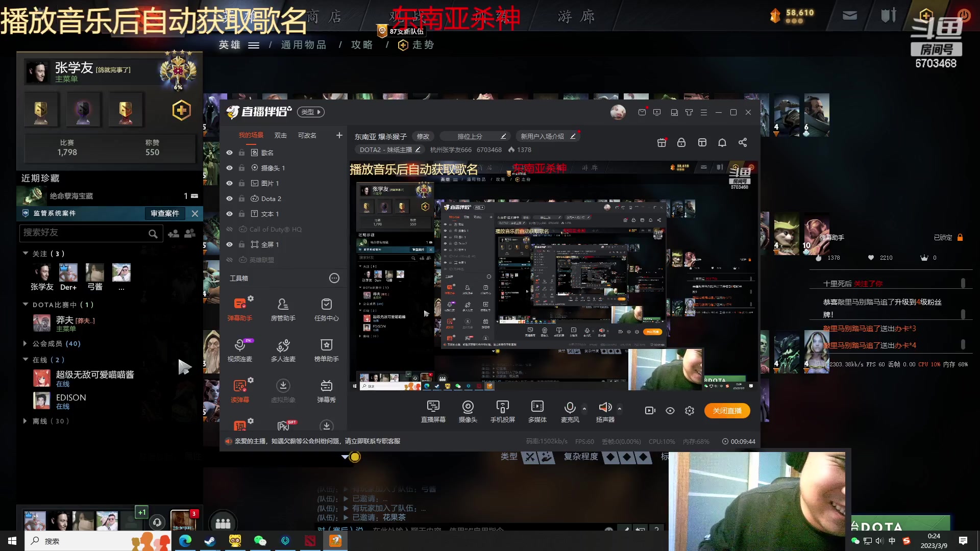980x551 pixels.
Task: Open toolbox more-options circle button
Action: tap(334, 278)
